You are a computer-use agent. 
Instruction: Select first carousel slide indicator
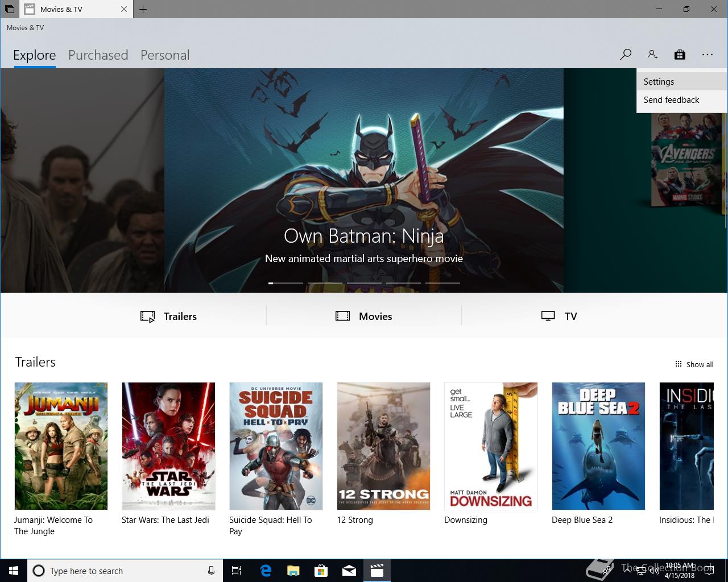click(286, 282)
